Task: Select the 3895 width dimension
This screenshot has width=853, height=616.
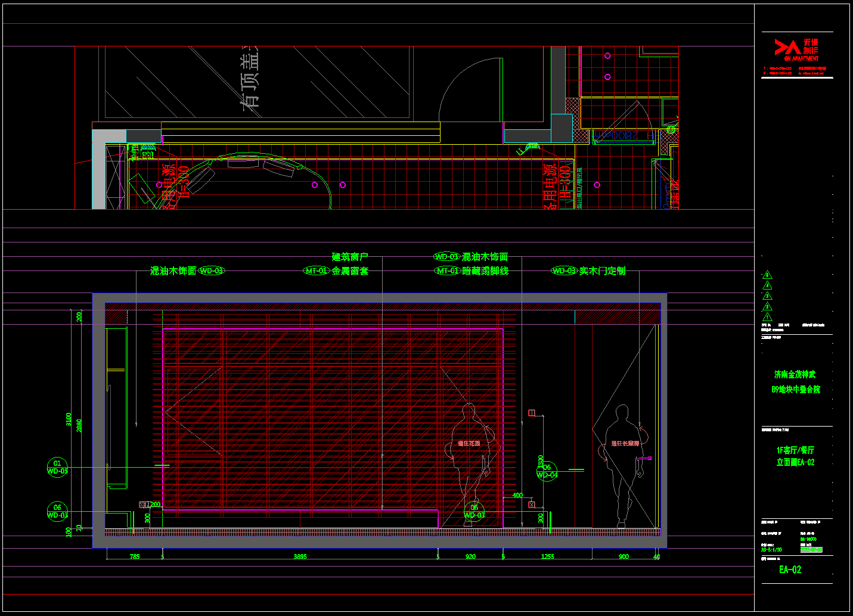Action: coord(300,556)
